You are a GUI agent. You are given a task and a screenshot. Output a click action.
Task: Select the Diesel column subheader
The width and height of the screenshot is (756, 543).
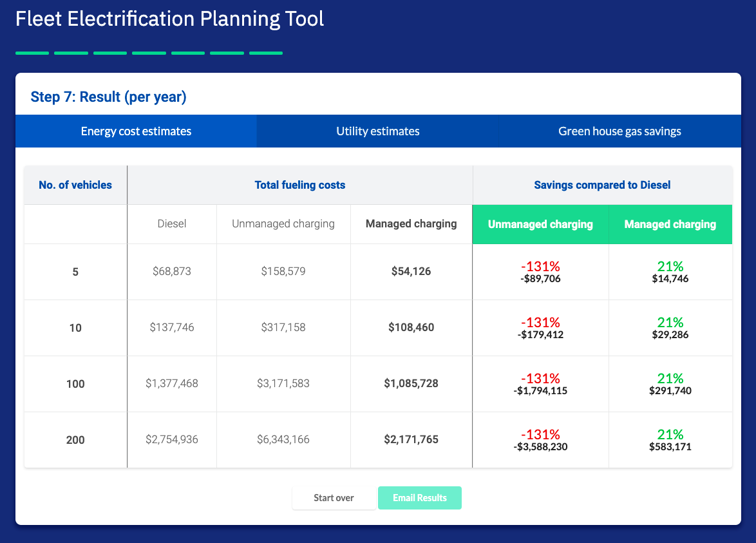click(x=172, y=224)
